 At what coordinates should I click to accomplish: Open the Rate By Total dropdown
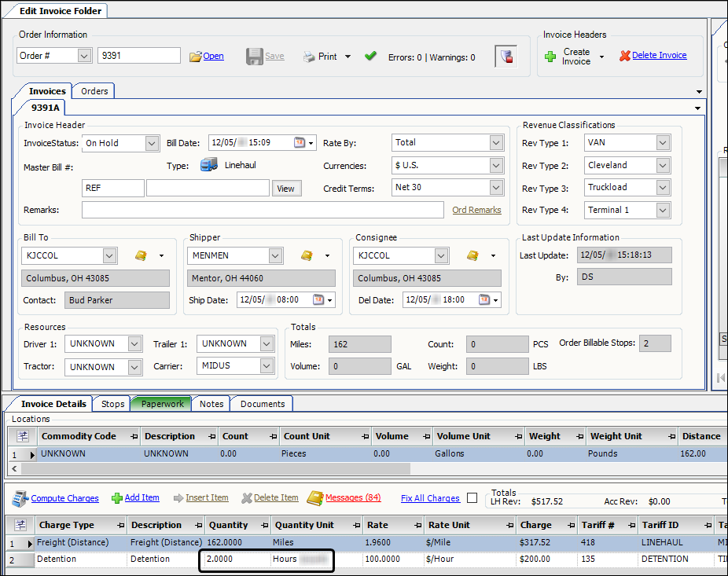(x=495, y=143)
